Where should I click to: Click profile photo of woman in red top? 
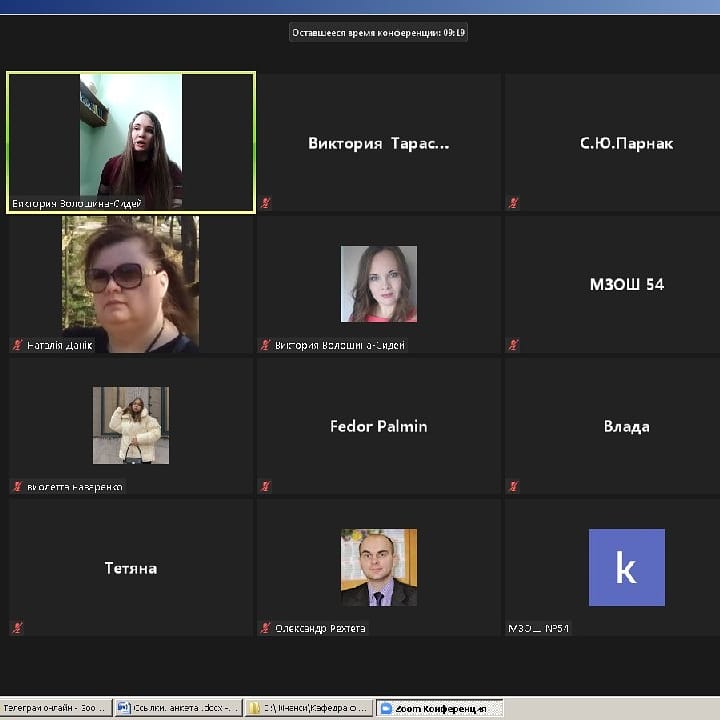(378, 283)
